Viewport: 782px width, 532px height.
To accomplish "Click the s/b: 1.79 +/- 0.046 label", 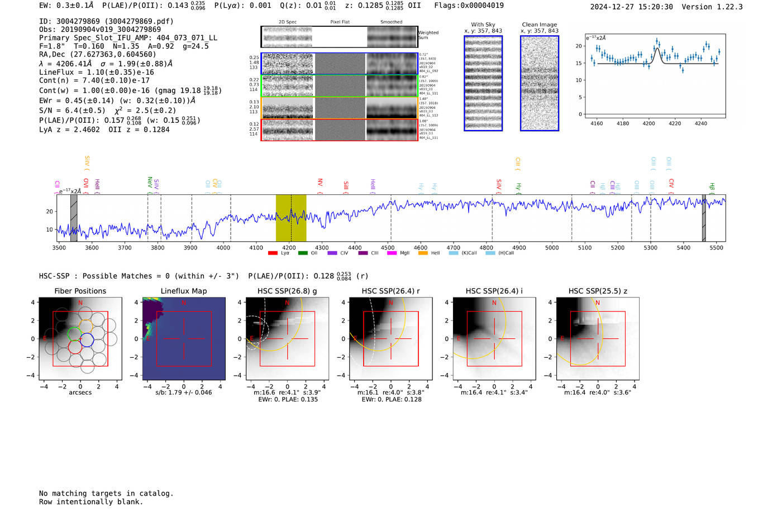I will (x=184, y=392).
